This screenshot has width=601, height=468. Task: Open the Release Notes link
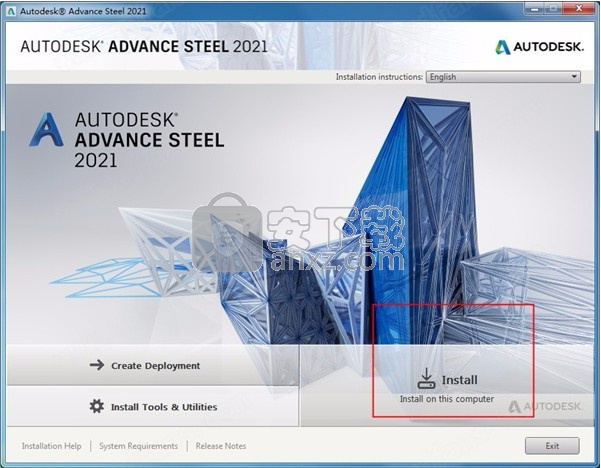[x=221, y=446]
